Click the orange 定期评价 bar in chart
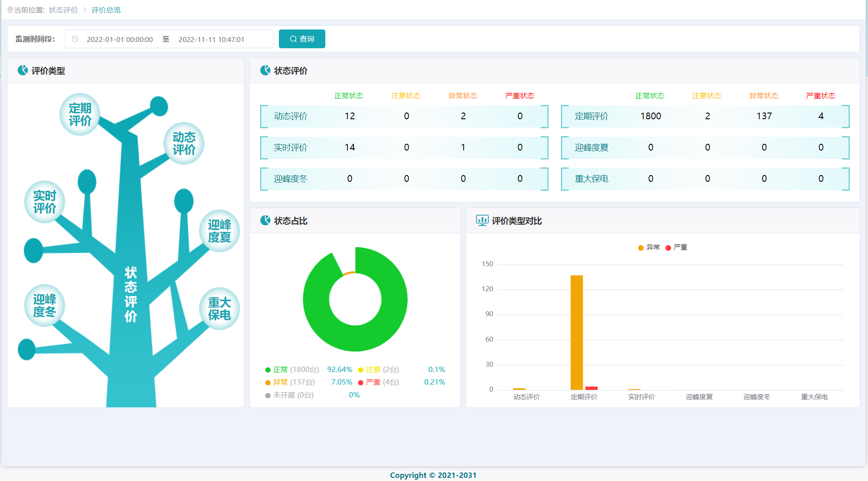This screenshot has height=481, width=868. point(577,332)
